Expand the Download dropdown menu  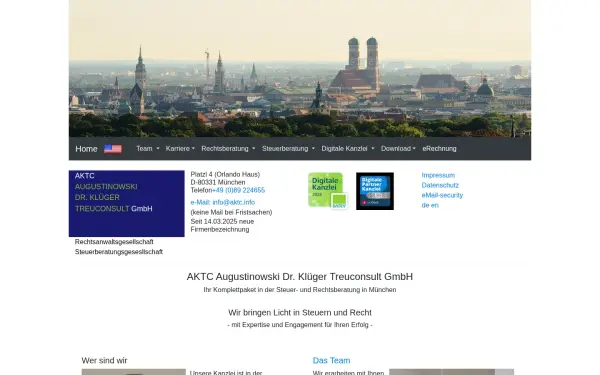(x=398, y=148)
